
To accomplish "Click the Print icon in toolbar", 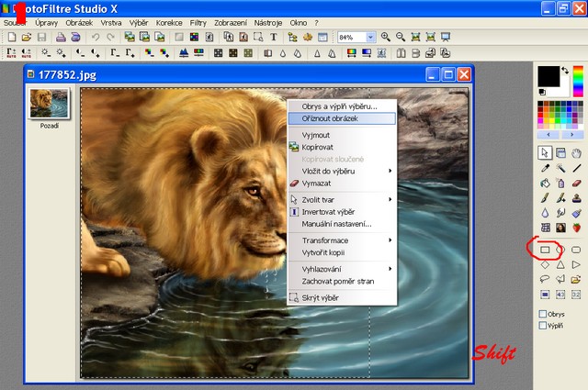I will pyautogui.click(x=61, y=37).
